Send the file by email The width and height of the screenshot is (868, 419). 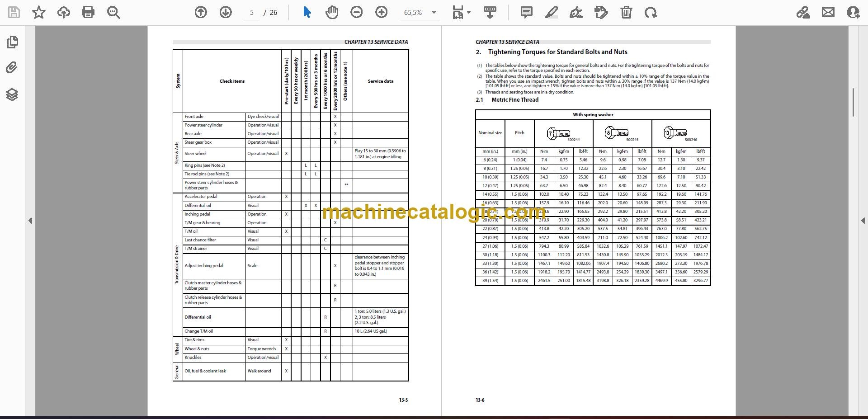(x=828, y=12)
